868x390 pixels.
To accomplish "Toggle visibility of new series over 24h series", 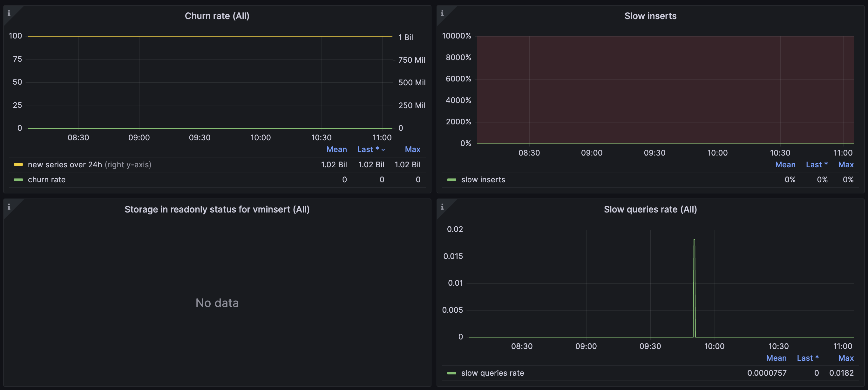I will 65,165.
